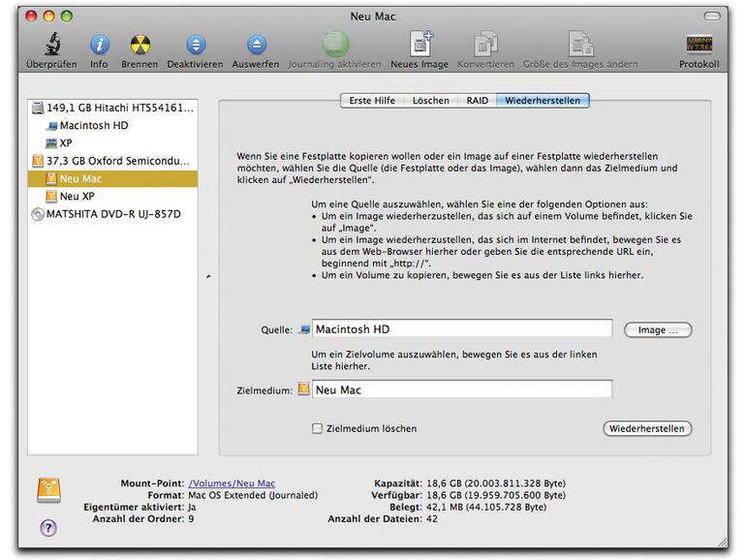Click the purple help question mark icon
This screenshot has height=560, width=746.
pos(48,528)
